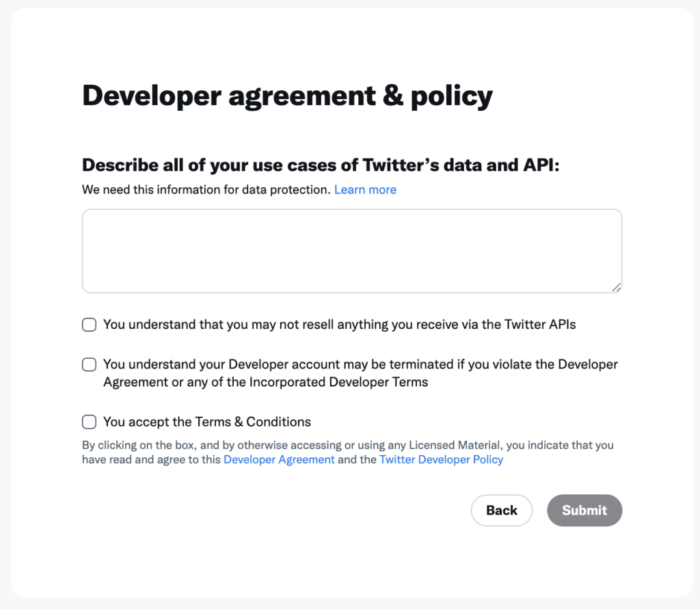
Task: Open the Developer Agreement link
Action: 279,459
